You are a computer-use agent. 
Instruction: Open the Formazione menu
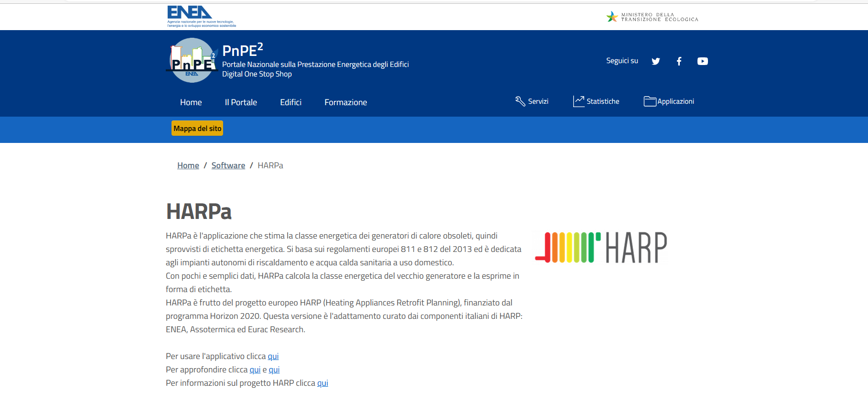[346, 102]
